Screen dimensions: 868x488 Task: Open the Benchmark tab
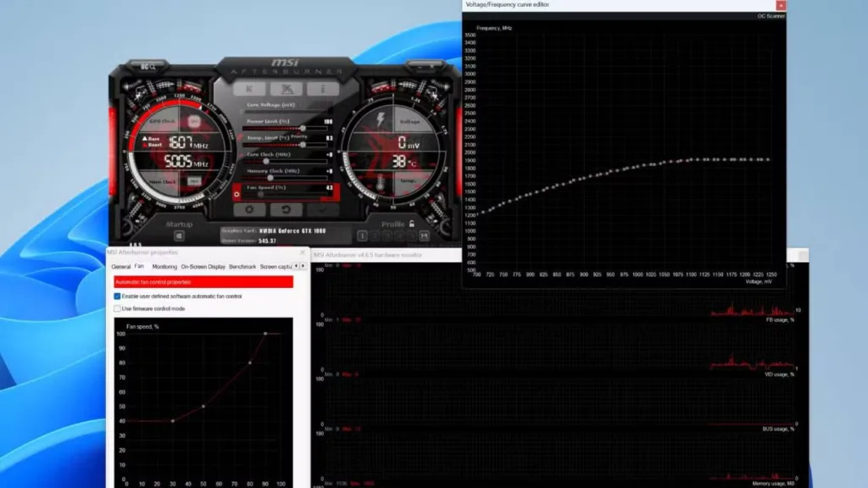242,267
